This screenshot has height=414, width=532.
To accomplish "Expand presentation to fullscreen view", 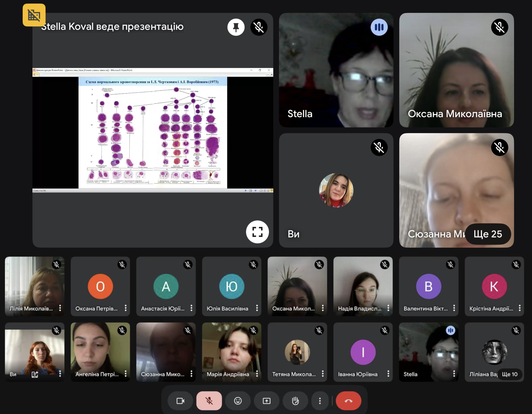I will [257, 232].
